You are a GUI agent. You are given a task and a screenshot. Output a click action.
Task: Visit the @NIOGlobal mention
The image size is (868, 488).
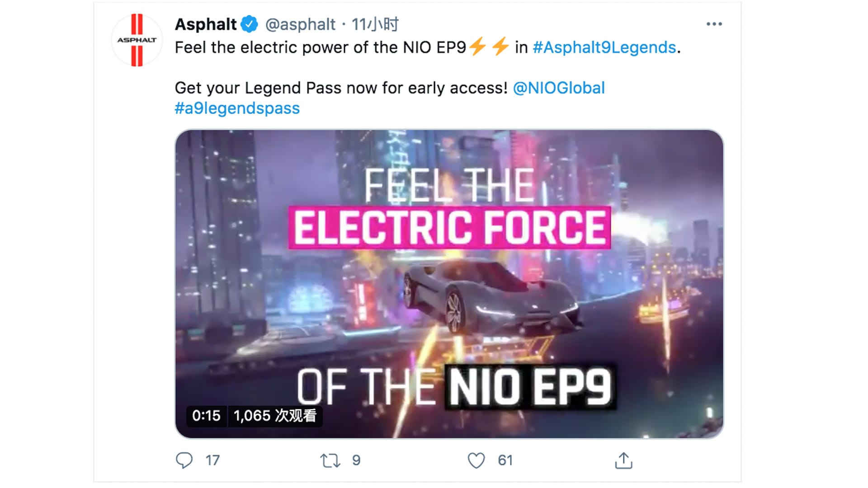[559, 88]
